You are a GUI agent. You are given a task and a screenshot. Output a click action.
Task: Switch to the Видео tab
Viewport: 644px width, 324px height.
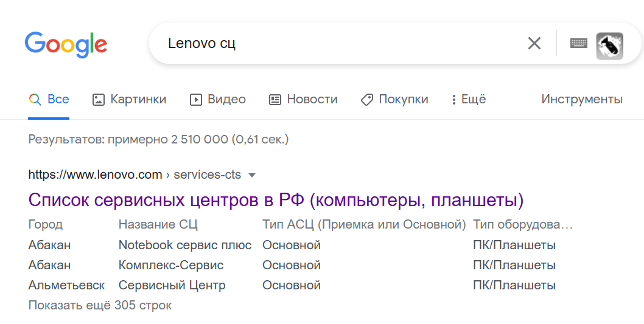226,99
